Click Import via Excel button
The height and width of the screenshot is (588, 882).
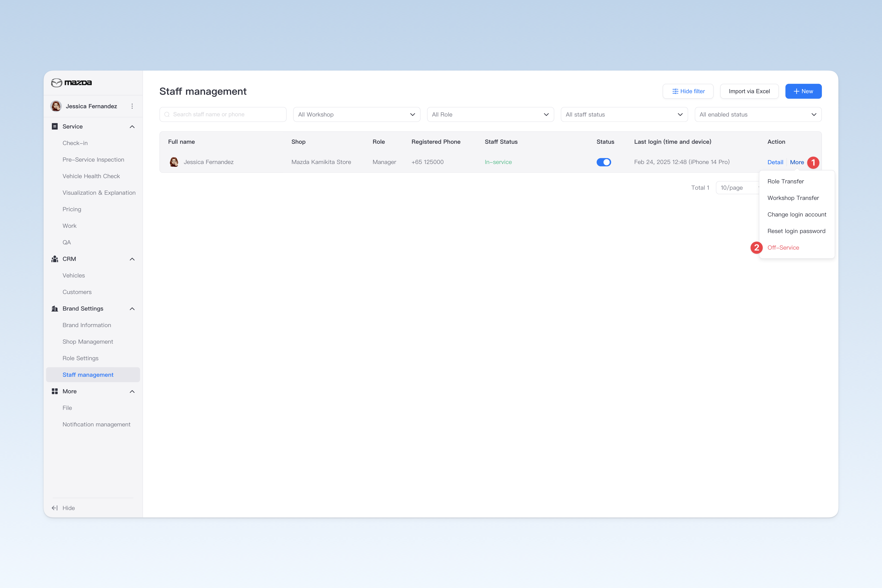[x=749, y=91]
